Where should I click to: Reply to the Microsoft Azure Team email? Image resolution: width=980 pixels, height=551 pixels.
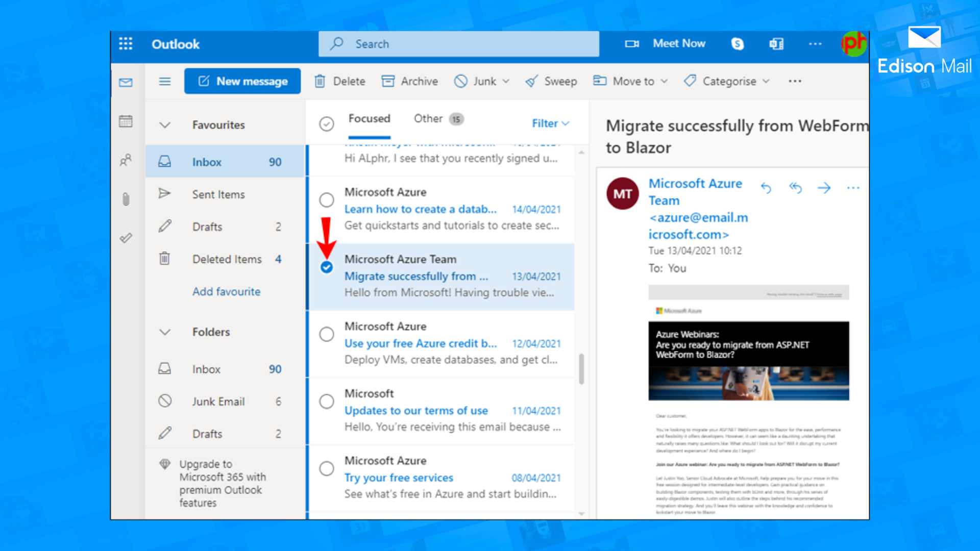pyautogui.click(x=766, y=188)
